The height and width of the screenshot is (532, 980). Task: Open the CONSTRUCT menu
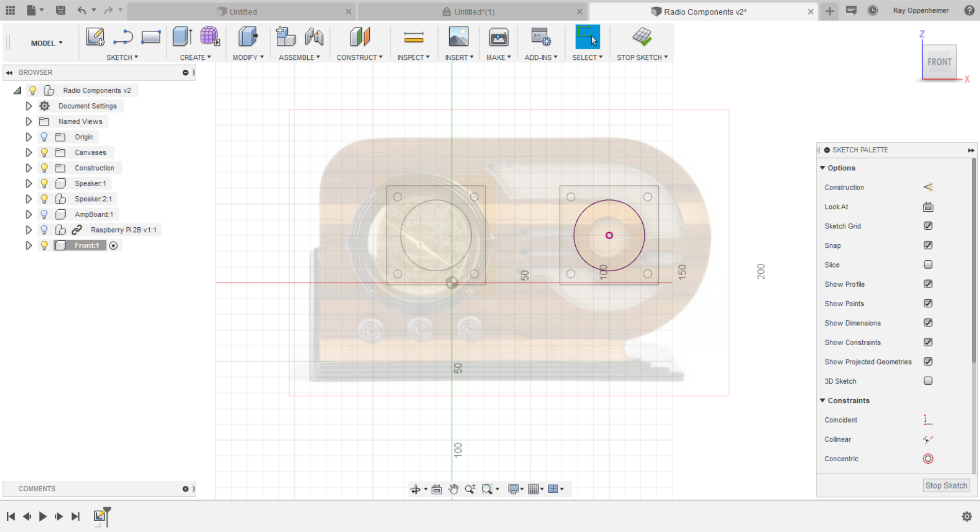click(x=360, y=57)
